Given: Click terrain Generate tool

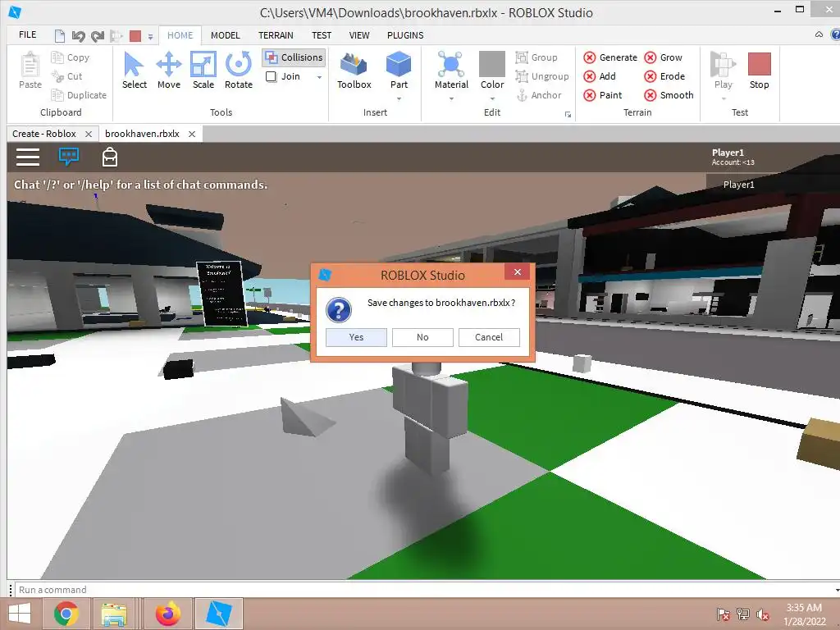Looking at the screenshot, I should (x=610, y=57).
